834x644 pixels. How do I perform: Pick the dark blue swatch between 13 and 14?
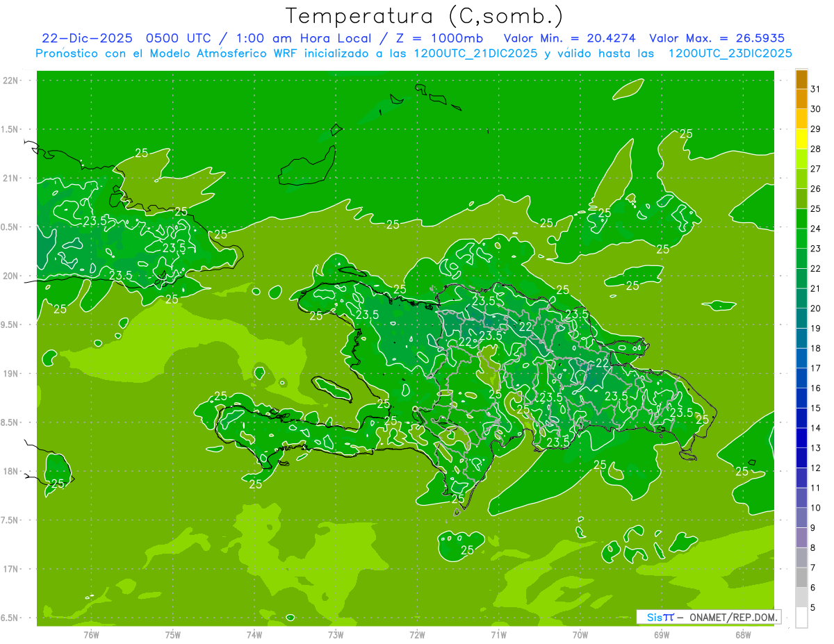pyautogui.click(x=801, y=438)
